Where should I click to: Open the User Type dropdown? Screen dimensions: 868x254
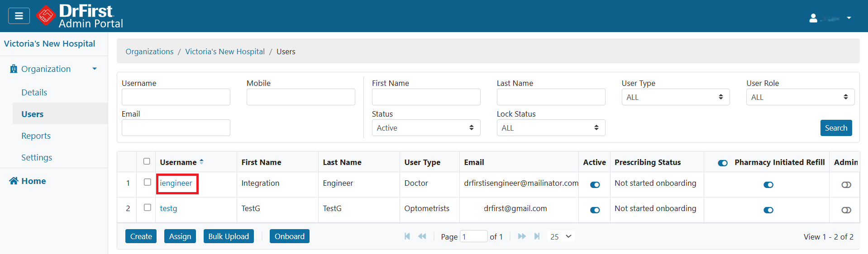675,97
